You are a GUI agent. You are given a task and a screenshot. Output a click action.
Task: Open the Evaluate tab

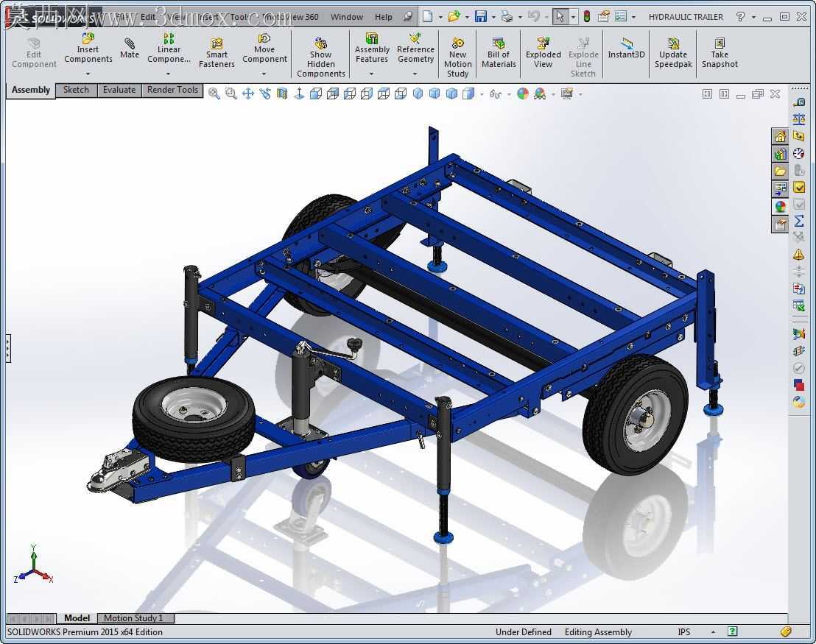(x=119, y=90)
